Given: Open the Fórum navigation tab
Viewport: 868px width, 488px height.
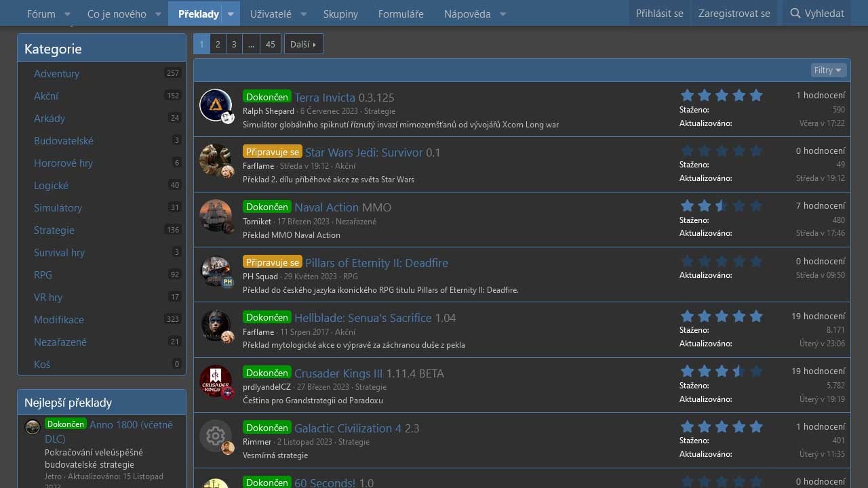Looking at the screenshot, I should pos(41,14).
